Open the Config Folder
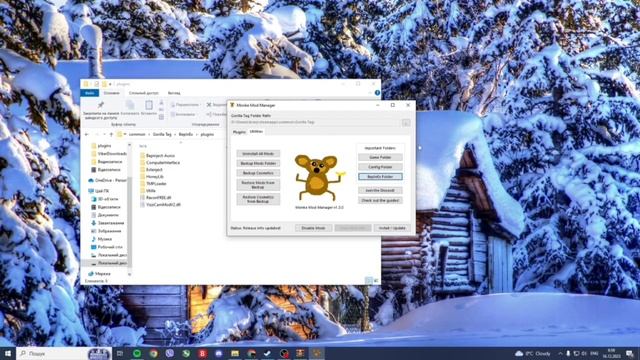 coord(380,167)
